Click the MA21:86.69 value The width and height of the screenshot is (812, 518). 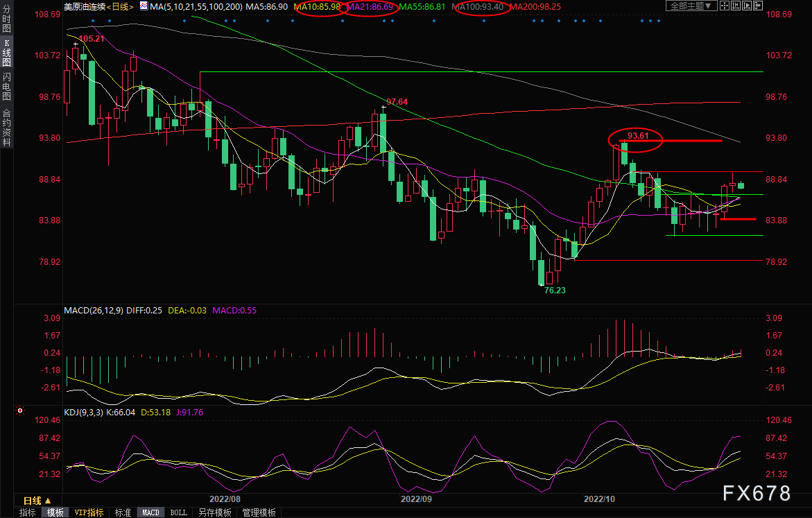pos(370,7)
